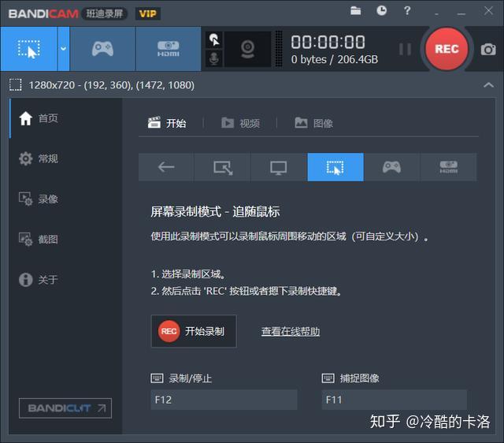Viewport: 504px width, 443px height.
Task: Click the recording timer 00:00:00
Action: click(x=328, y=42)
